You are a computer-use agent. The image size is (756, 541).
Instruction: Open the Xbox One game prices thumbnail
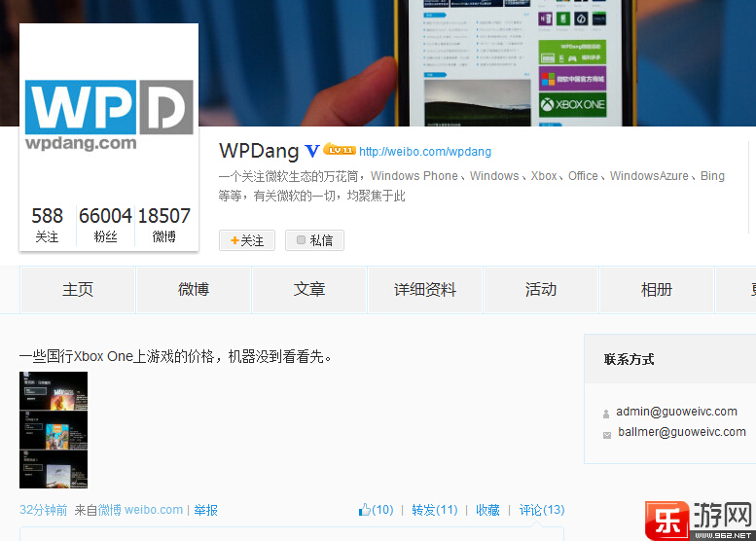click(54, 429)
